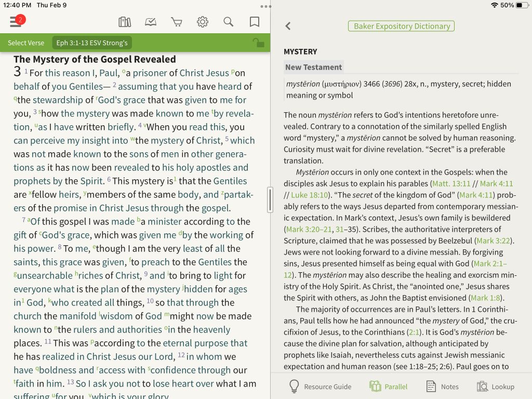Switch to the Resource Guide tab

pos(320,387)
